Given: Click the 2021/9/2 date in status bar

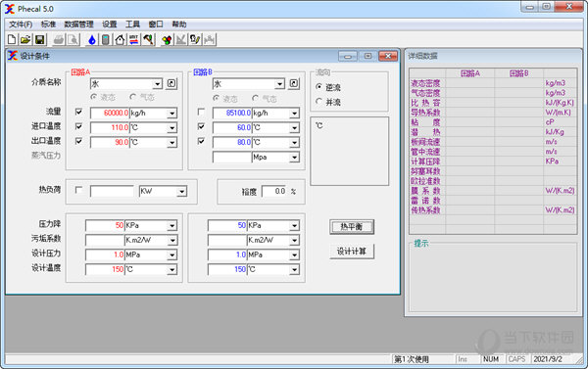Looking at the screenshot, I should pos(548,359).
